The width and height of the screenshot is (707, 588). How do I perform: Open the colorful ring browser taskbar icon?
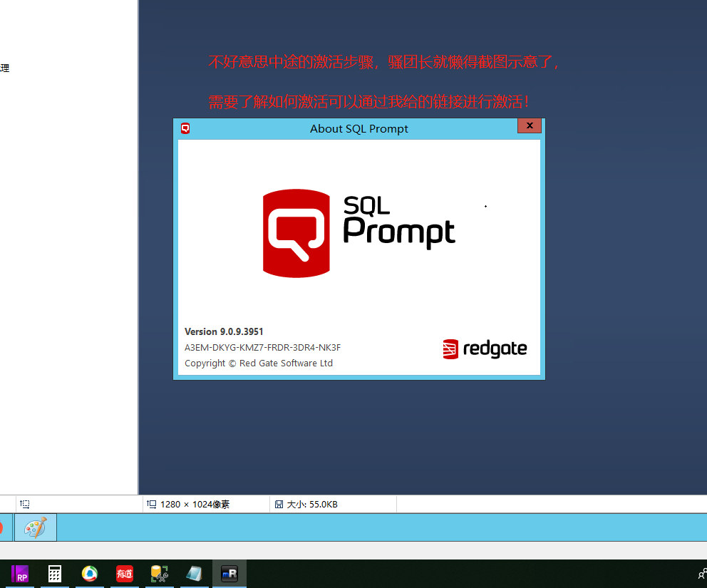[x=90, y=574]
